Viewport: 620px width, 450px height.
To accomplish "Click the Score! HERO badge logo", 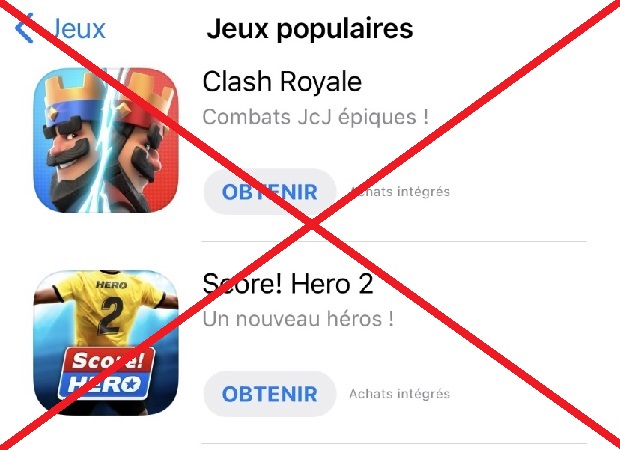I will 106,373.
